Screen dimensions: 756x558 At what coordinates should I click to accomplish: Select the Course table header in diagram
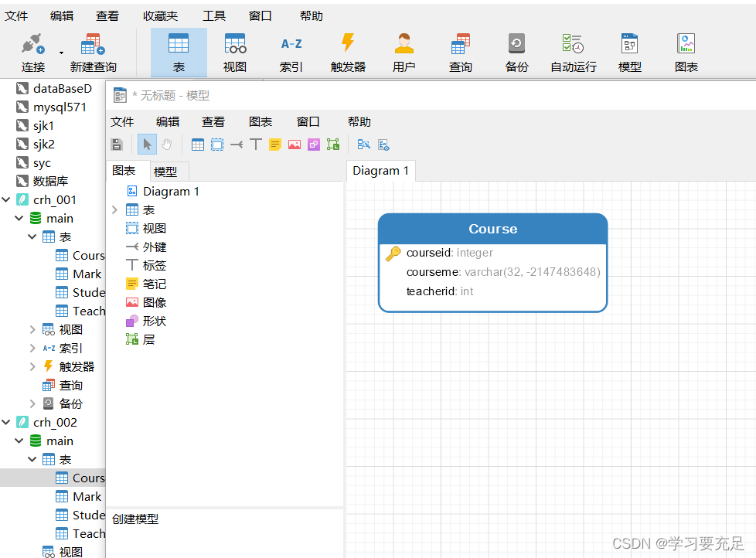[x=492, y=229]
